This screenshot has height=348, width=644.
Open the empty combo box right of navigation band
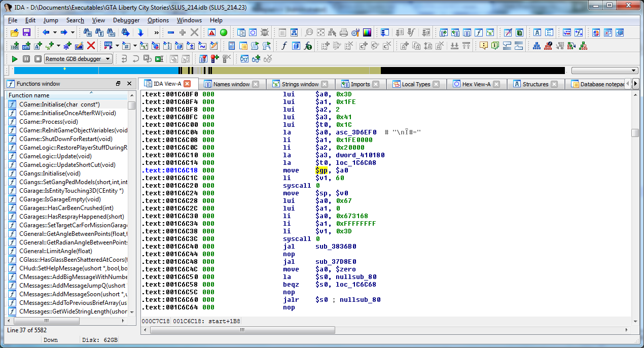tap(604, 71)
